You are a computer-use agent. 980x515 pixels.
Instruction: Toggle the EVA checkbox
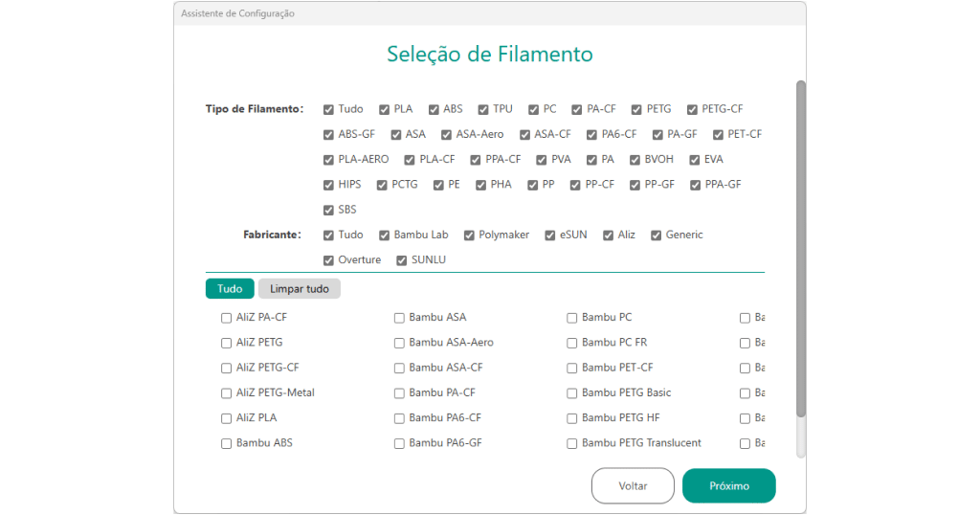(694, 160)
